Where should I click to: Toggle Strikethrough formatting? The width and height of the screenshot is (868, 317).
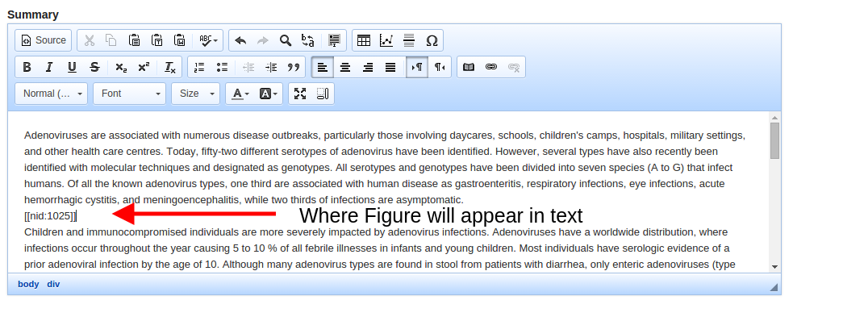point(94,68)
